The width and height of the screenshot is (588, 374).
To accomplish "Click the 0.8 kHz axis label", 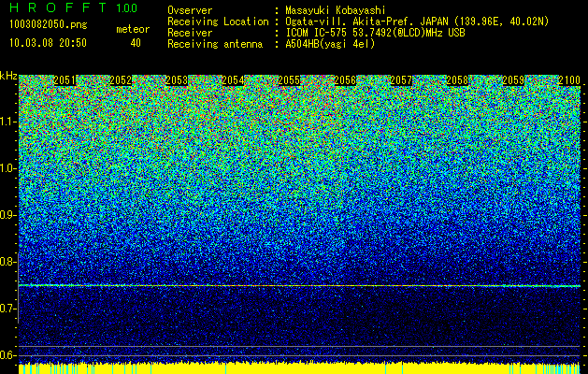I will [7, 262].
